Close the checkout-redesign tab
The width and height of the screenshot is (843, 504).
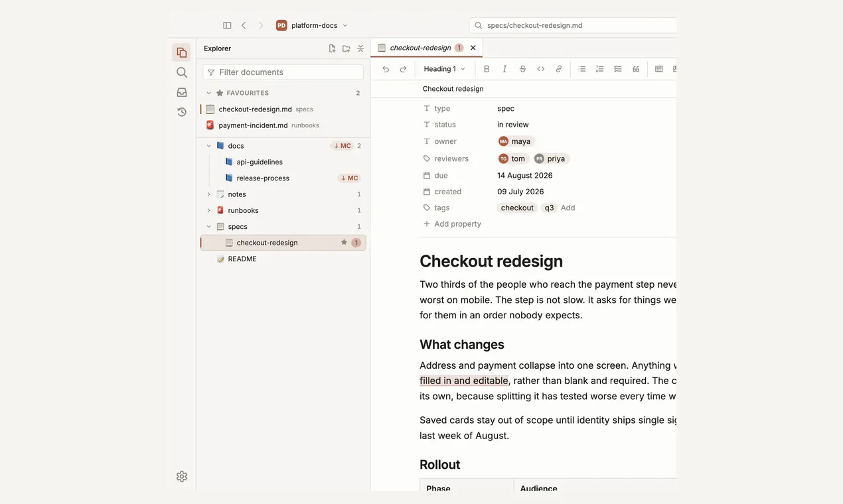473,48
